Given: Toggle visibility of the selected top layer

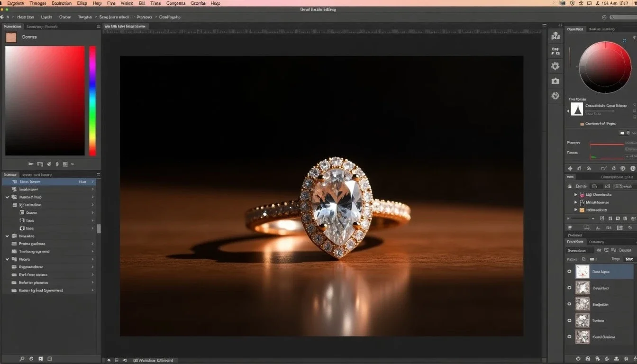Looking at the screenshot, I should click(569, 272).
